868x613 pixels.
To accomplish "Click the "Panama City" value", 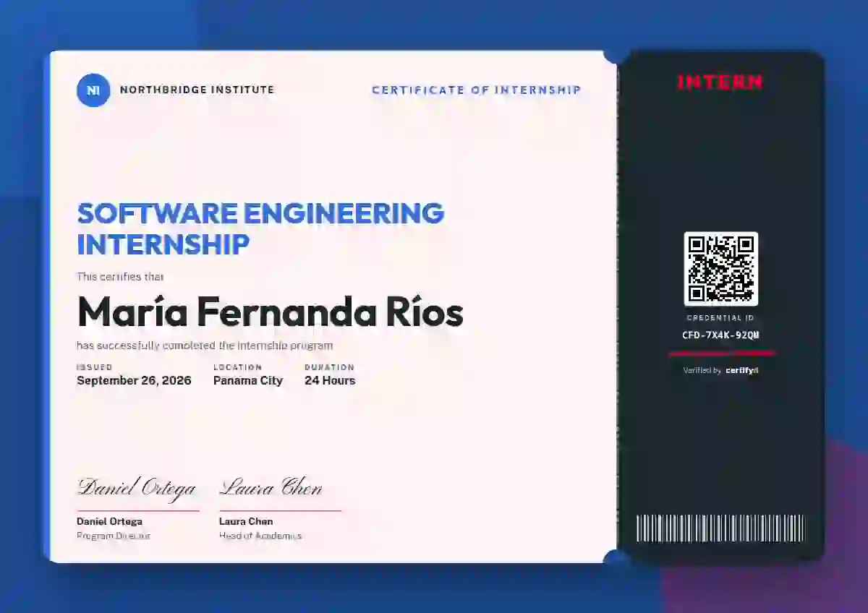I will [x=248, y=381].
